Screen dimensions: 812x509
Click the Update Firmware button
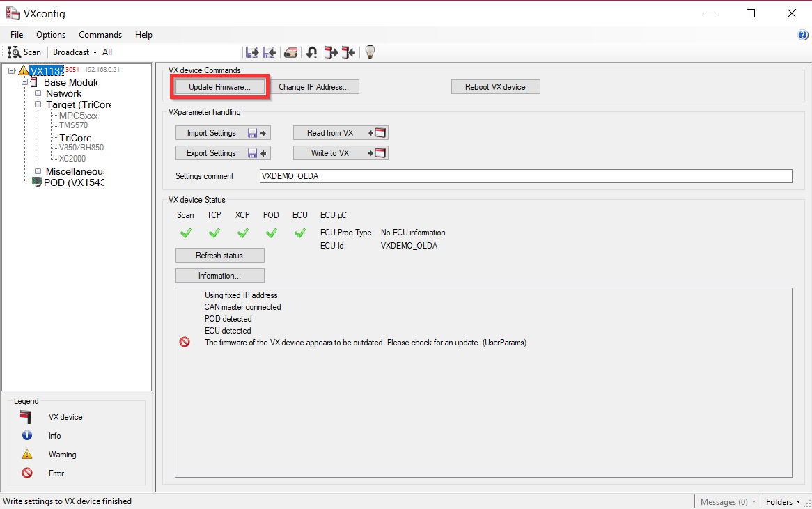click(x=220, y=86)
